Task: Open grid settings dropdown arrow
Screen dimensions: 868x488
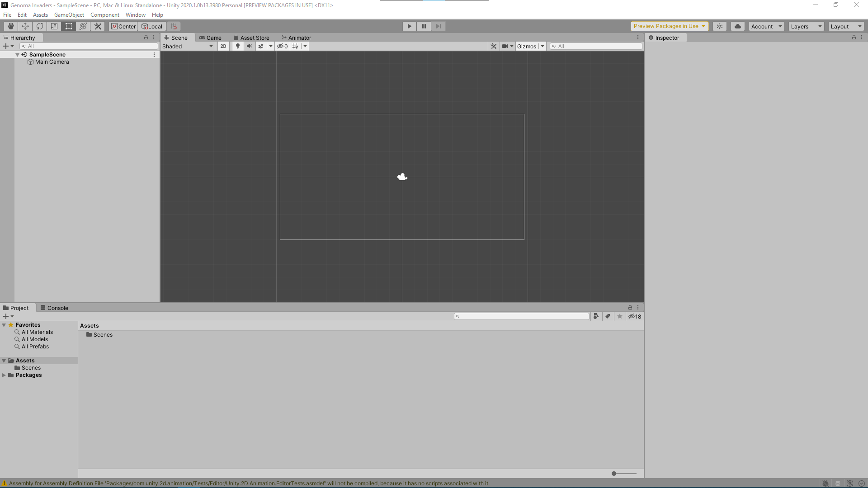Action: click(x=305, y=46)
